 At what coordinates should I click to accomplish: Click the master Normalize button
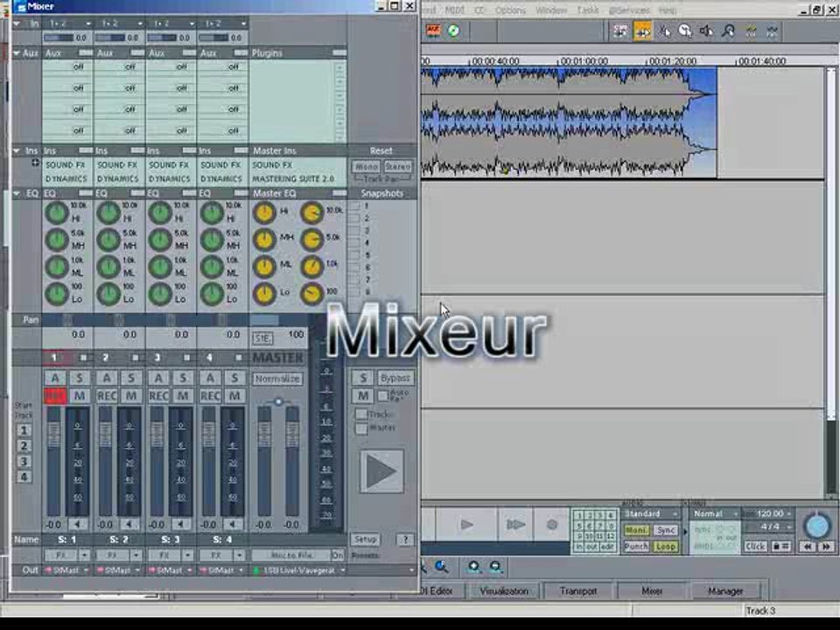click(x=277, y=379)
